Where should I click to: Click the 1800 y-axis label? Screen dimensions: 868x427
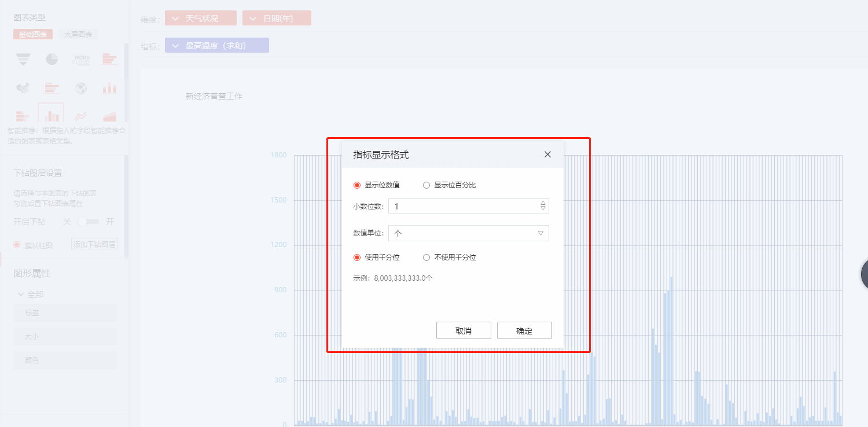[x=278, y=155]
